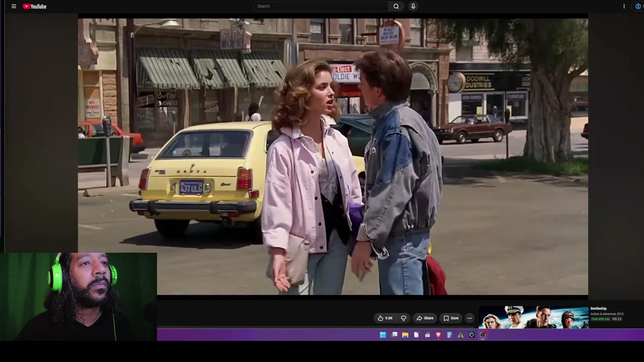Launch File Explorer from the taskbar
This screenshot has width=644, height=362.
[405, 335]
